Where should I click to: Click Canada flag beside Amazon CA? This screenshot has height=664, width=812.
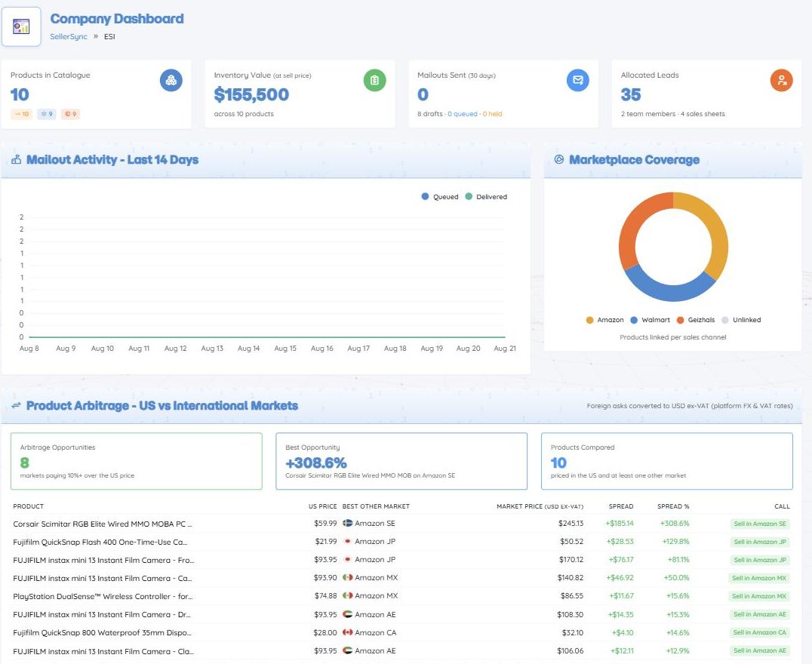(347, 632)
